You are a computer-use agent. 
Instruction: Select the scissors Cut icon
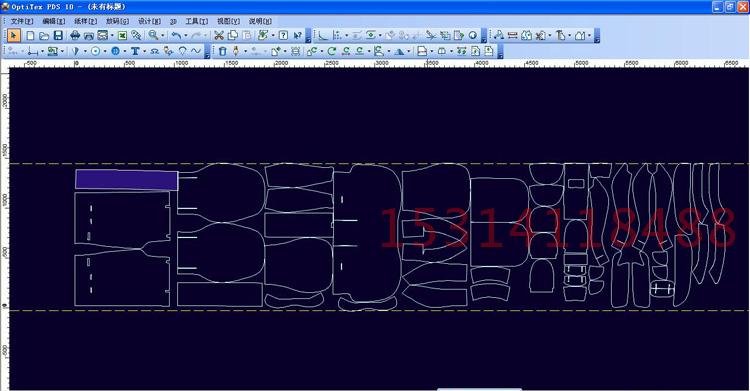tap(219, 35)
